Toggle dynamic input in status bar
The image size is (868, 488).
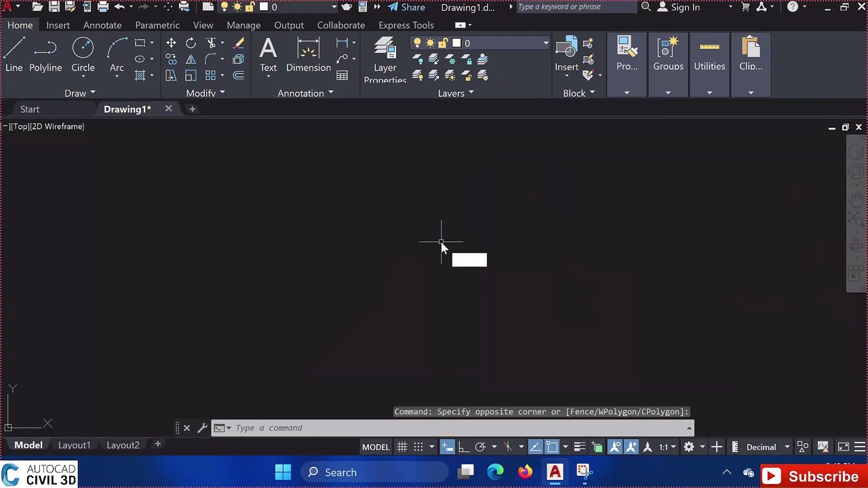pos(448,447)
